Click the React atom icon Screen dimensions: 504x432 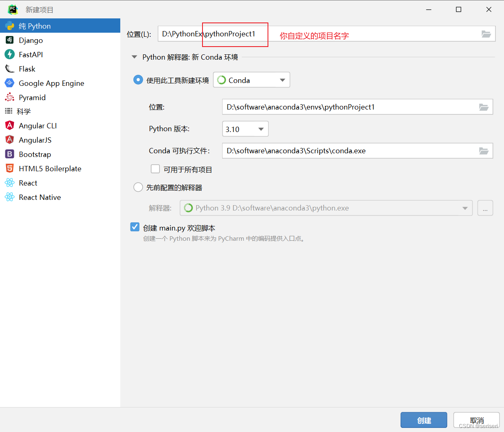pos(9,183)
